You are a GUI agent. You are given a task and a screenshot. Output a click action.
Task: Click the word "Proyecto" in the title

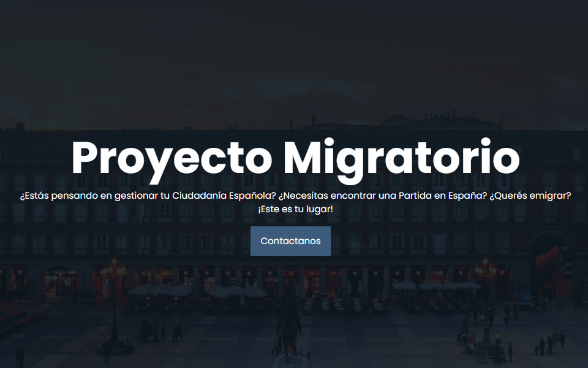pos(171,158)
